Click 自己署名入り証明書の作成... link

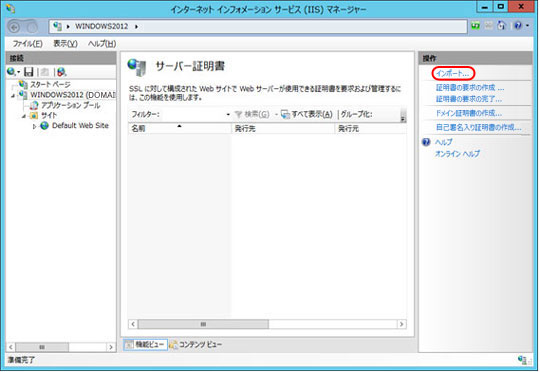click(478, 127)
